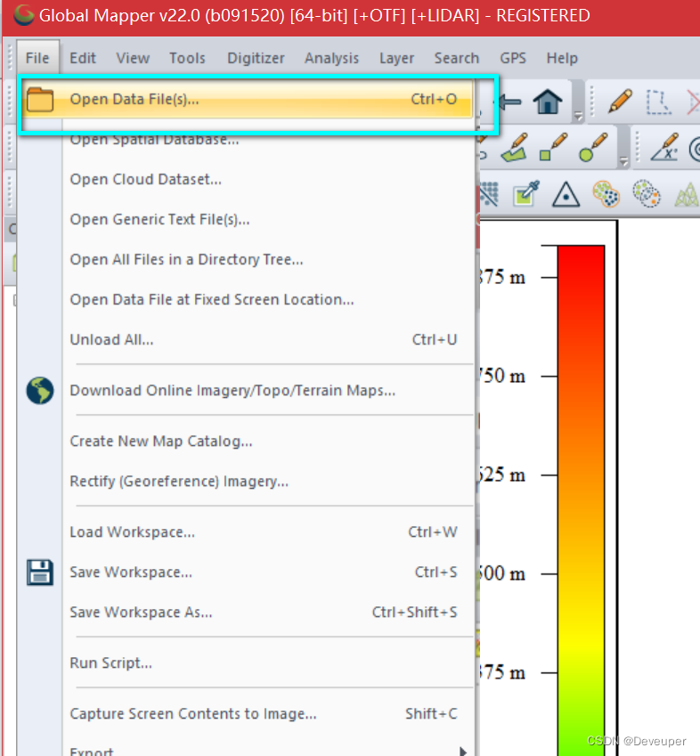Click the dotted grid filter icon
The image size is (700, 756).
coord(488,194)
